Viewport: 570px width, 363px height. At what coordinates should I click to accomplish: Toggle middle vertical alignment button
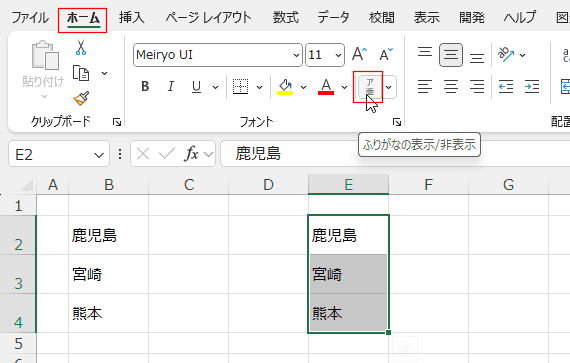pos(451,55)
